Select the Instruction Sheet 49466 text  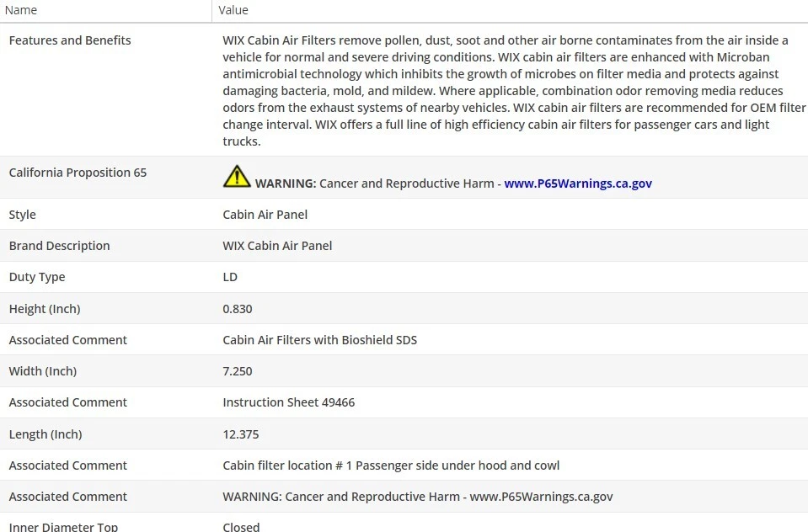coord(289,402)
